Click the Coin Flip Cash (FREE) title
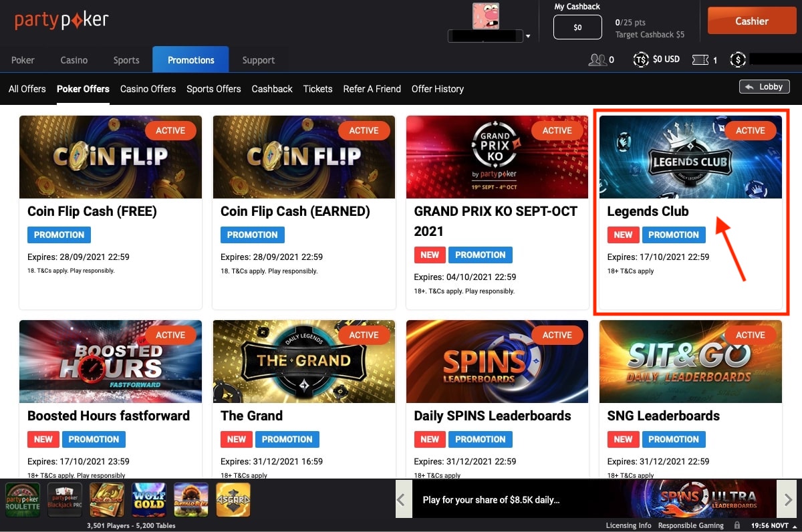The width and height of the screenshot is (802, 532). (92, 211)
